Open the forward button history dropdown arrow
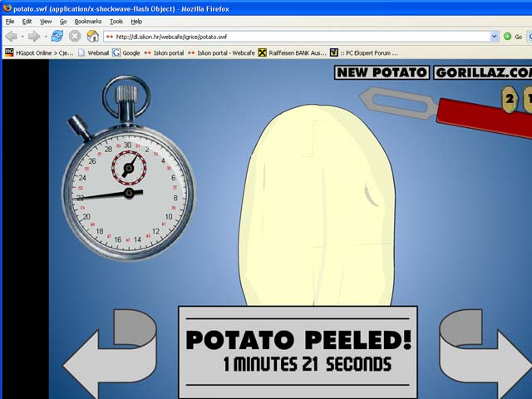 pyautogui.click(x=44, y=37)
